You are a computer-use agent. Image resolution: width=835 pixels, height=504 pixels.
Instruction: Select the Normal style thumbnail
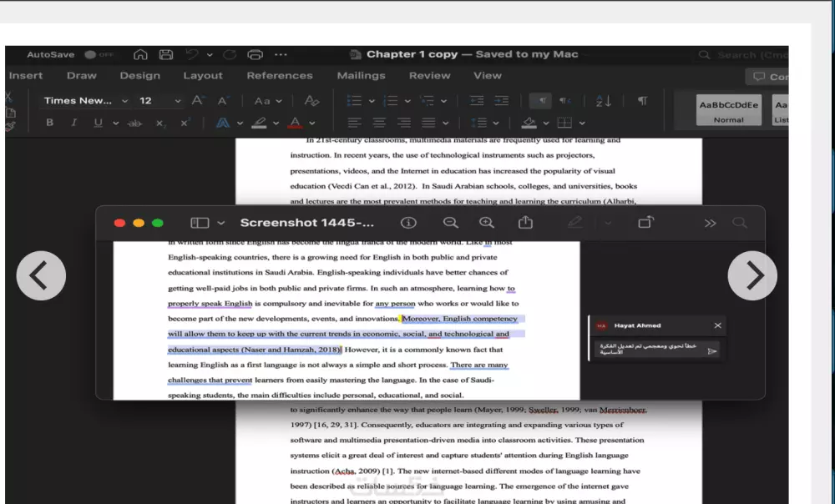[728, 110]
